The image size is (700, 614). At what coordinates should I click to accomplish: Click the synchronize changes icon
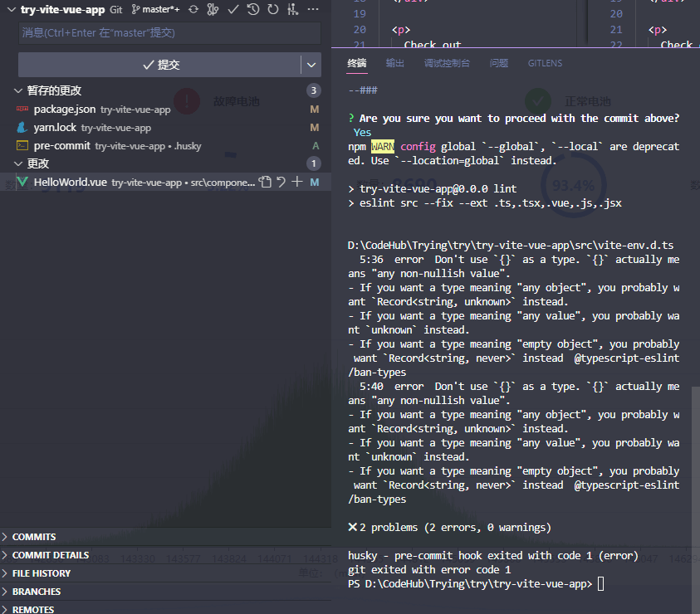[x=193, y=9]
